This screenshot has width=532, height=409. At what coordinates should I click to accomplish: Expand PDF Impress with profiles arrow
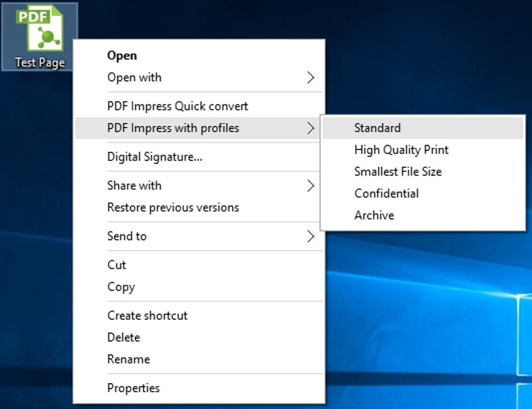[310, 128]
